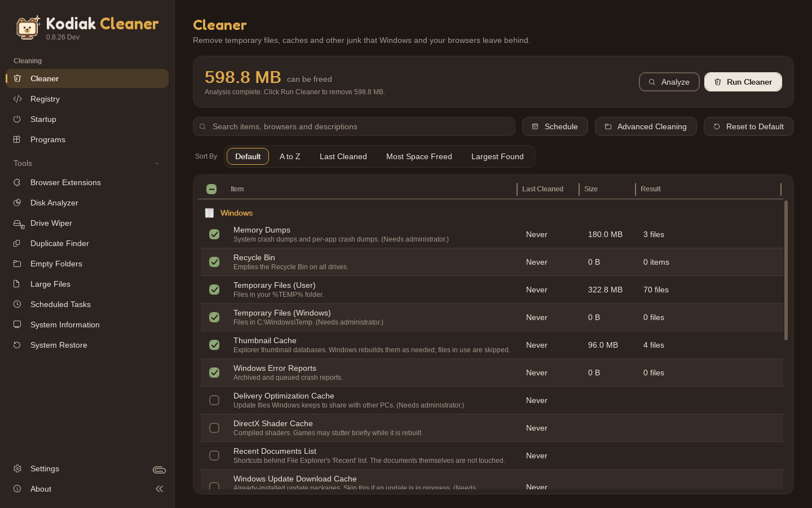
Task: Collapse the Tools section chevron
Action: 157,163
